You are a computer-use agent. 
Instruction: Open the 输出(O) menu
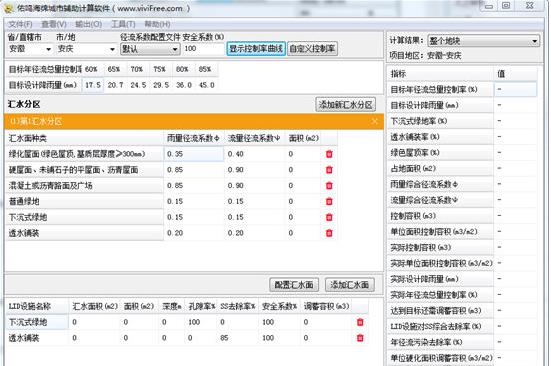(89, 24)
